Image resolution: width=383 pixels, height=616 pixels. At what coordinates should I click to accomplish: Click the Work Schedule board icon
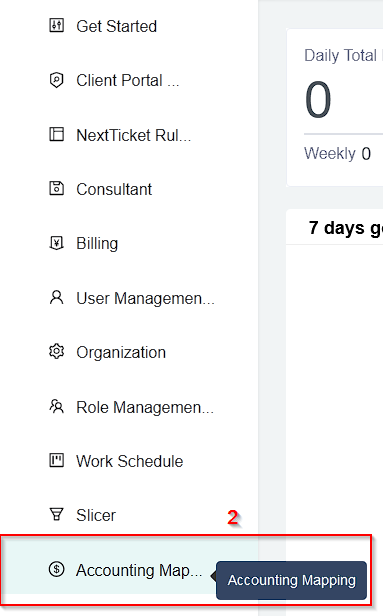(57, 460)
